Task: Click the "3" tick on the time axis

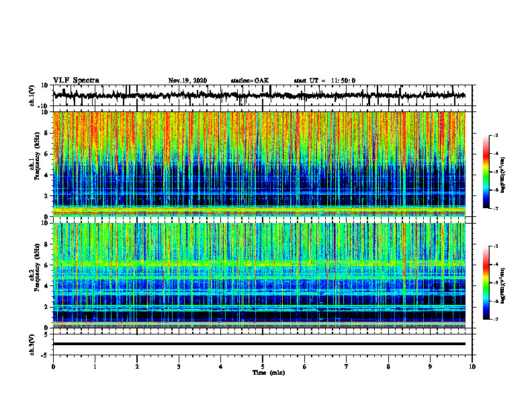Action: [179, 367]
